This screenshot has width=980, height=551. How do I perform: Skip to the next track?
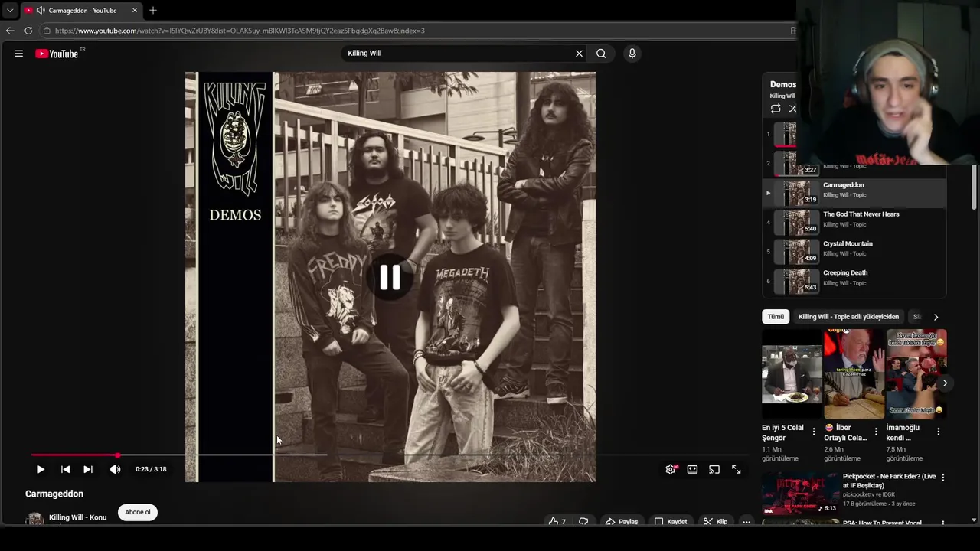pos(88,469)
